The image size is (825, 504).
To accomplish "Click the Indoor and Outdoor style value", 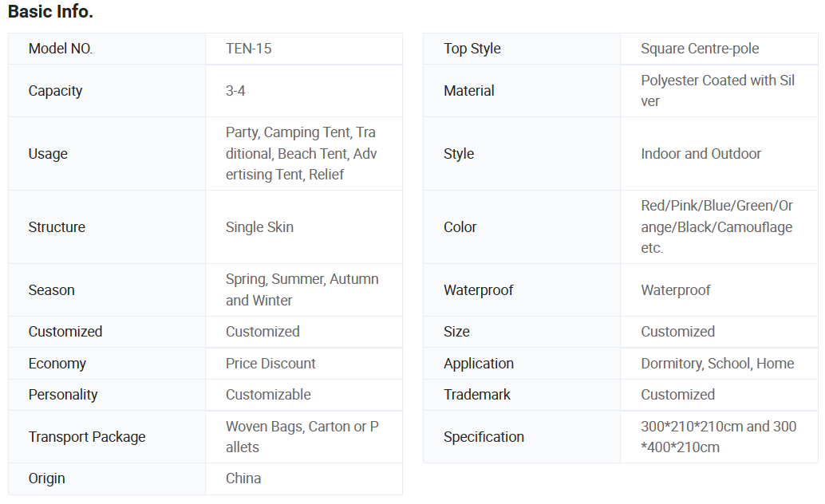I will [x=701, y=154].
